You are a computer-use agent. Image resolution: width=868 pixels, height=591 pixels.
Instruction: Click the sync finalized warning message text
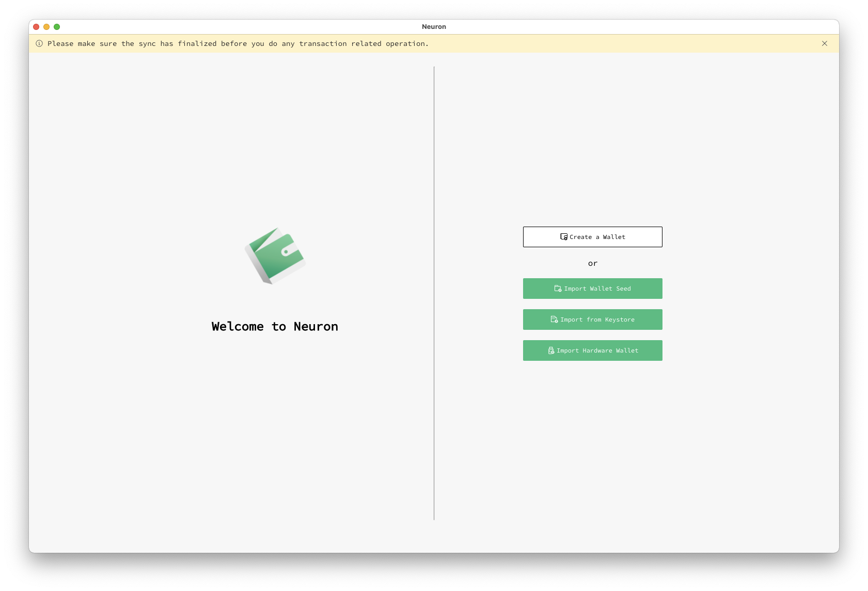[x=238, y=44]
